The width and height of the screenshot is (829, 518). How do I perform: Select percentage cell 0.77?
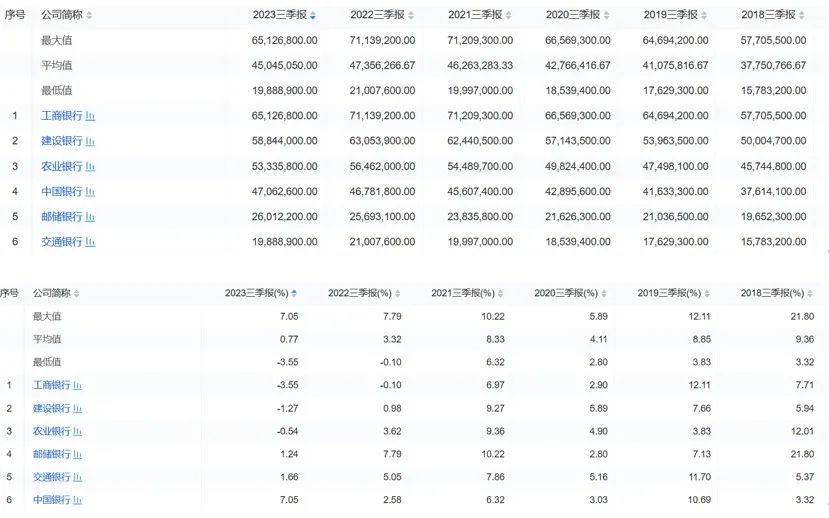pyautogui.click(x=289, y=339)
